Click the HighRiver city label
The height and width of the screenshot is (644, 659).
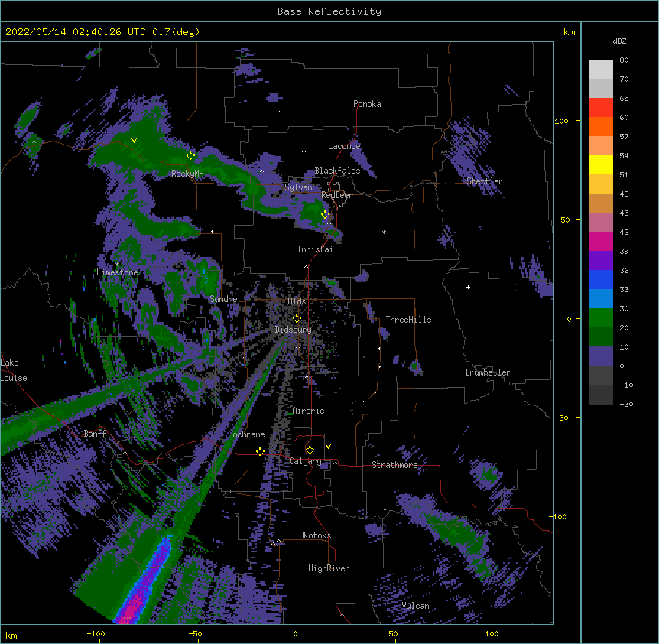coord(329,568)
